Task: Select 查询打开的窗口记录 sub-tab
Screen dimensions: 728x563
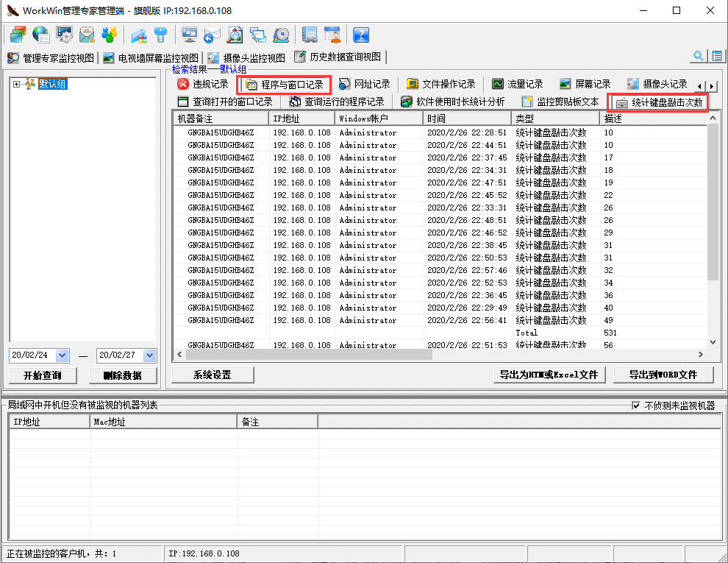Action: (225, 102)
